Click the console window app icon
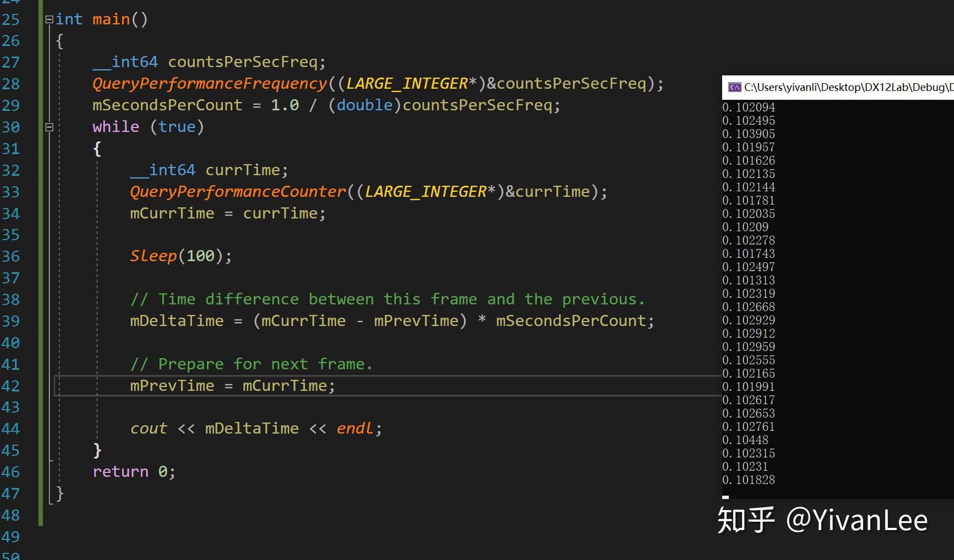Image resolution: width=954 pixels, height=560 pixels. (735, 87)
